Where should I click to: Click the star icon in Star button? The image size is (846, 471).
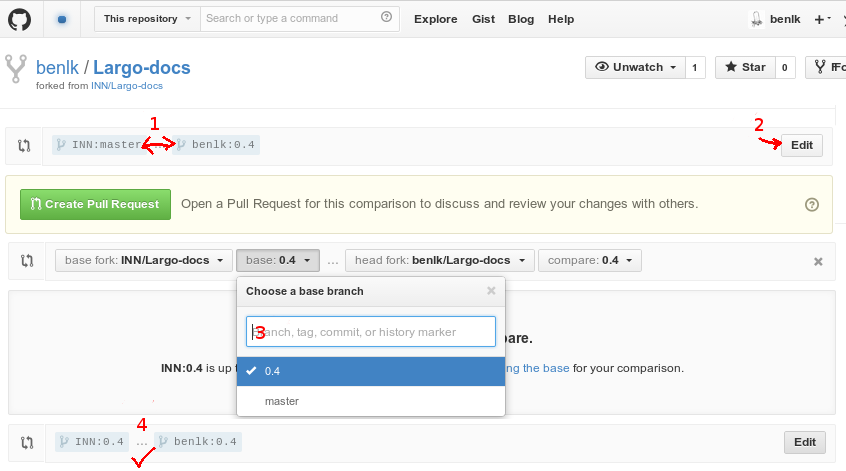(x=731, y=67)
